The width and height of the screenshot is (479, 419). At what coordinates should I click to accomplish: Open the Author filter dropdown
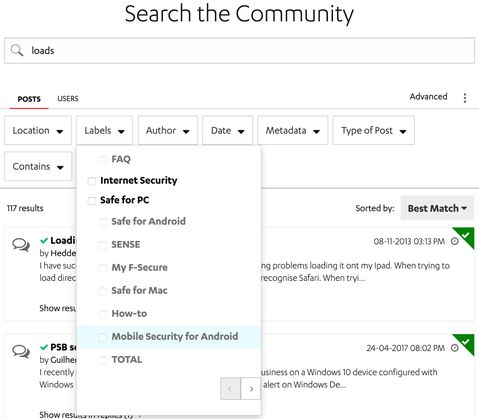pyautogui.click(x=168, y=130)
